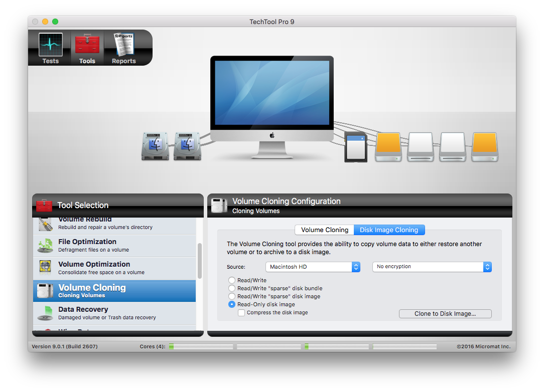The height and width of the screenshot is (392, 544).
Task: Click the Tool Selection list scrollbar
Action: (x=200, y=261)
